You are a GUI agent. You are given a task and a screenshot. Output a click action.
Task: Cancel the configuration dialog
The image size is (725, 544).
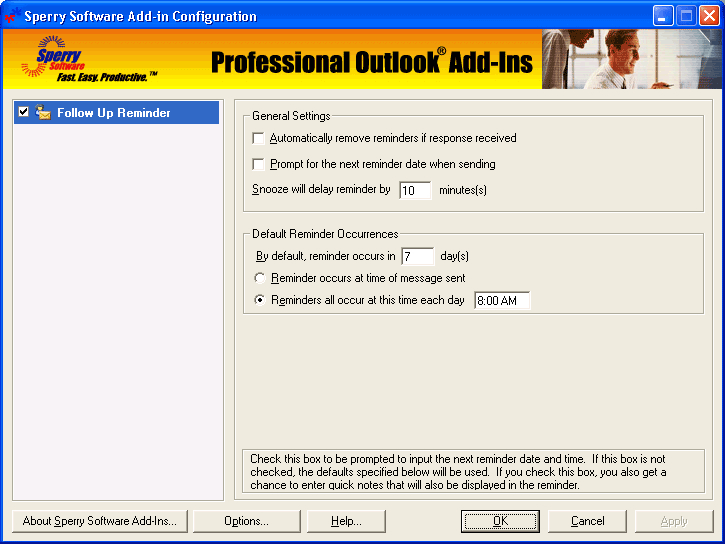click(x=587, y=521)
